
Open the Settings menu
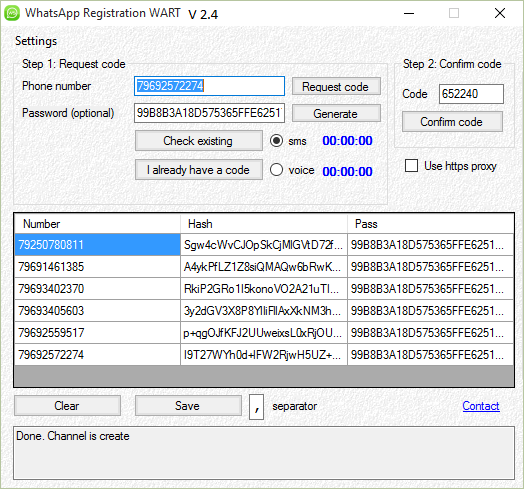[36, 41]
